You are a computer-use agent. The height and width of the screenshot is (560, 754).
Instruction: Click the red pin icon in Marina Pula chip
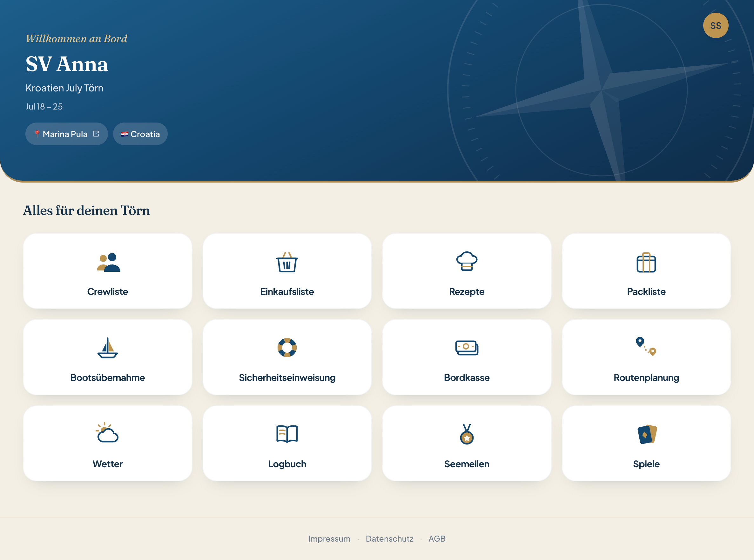37,134
